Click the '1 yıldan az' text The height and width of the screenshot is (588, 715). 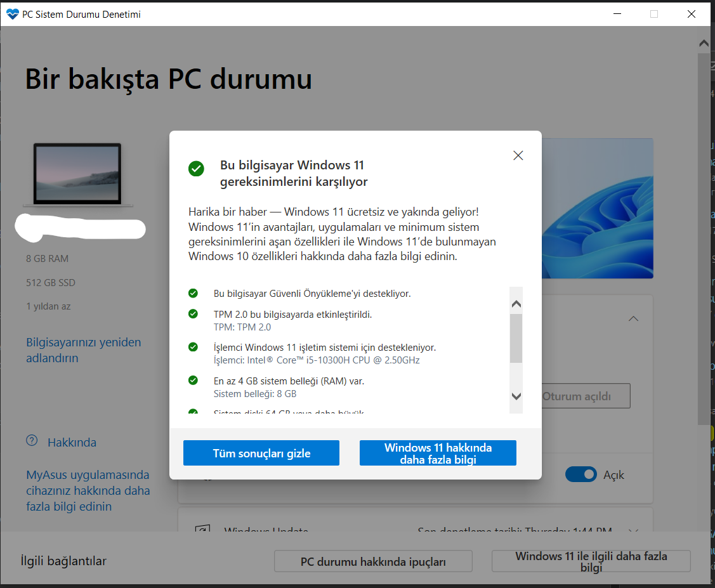pos(48,306)
